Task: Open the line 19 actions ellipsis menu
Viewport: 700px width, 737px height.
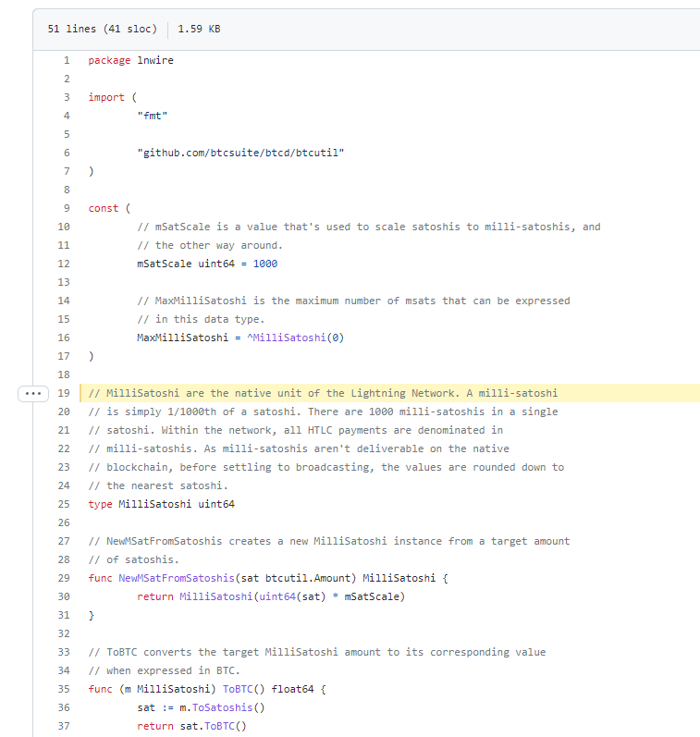Action: tap(35, 393)
